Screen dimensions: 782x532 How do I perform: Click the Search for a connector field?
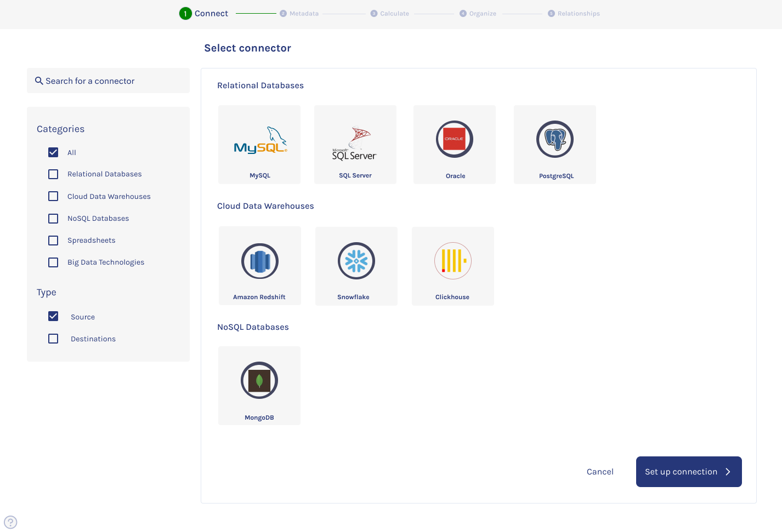pyautogui.click(x=108, y=81)
